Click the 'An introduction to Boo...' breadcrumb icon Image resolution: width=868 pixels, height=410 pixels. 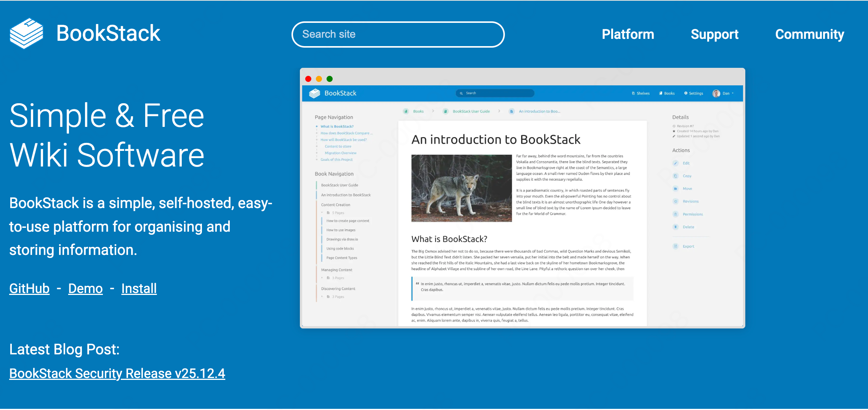tap(512, 111)
